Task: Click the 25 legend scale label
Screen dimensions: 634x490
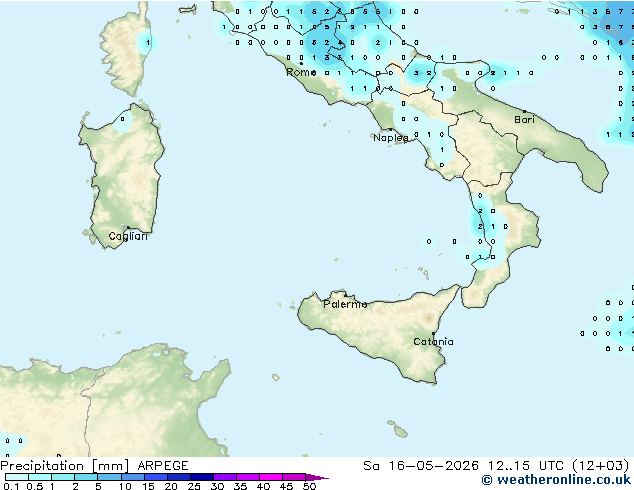Action: pos(194,486)
